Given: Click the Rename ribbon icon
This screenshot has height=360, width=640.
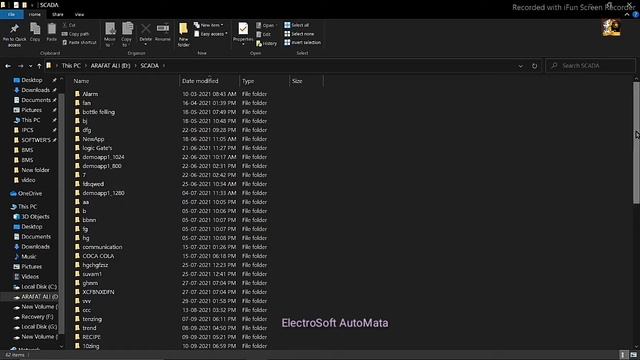Looking at the screenshot, I should click(162, 32).
